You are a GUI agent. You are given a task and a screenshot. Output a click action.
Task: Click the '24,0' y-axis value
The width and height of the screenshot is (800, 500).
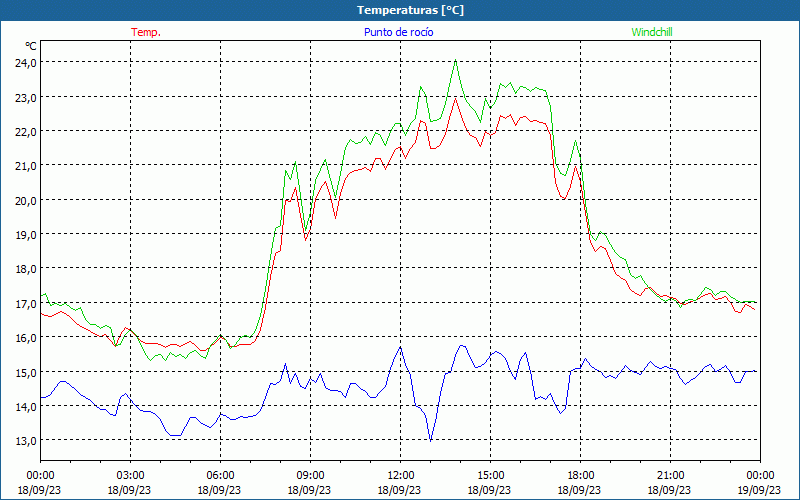click(25, 63)
